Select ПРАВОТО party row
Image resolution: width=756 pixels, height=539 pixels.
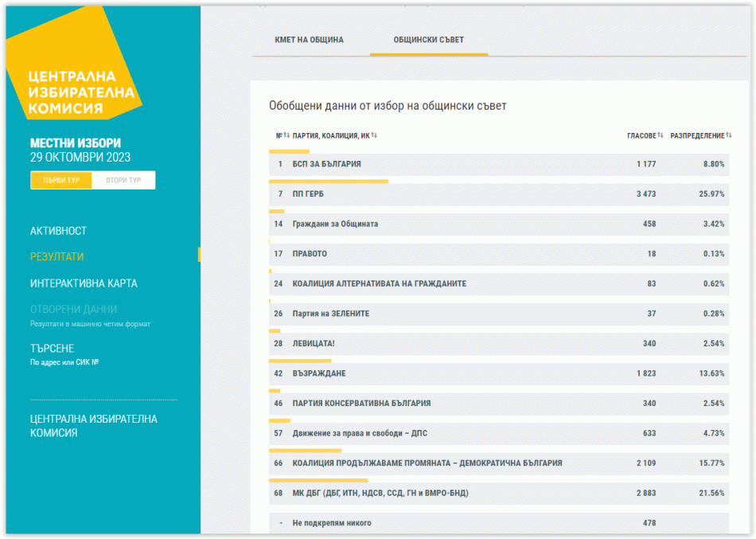[x=499, y=254]
